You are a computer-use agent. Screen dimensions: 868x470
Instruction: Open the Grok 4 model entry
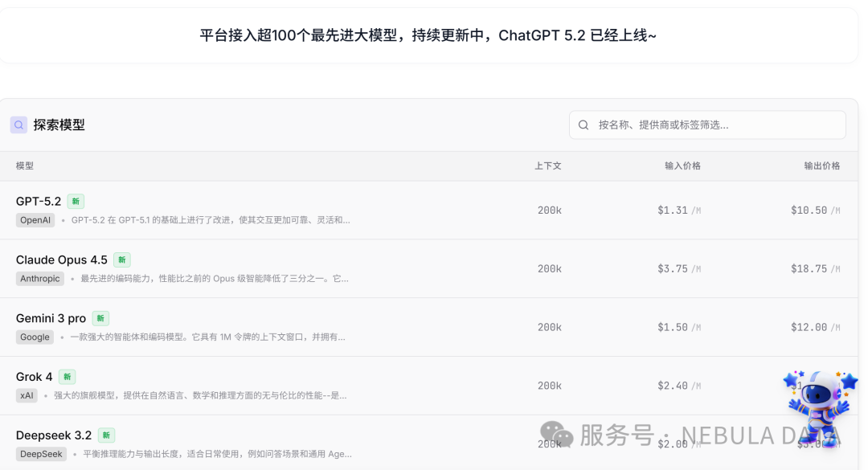[x=429, y=386]
